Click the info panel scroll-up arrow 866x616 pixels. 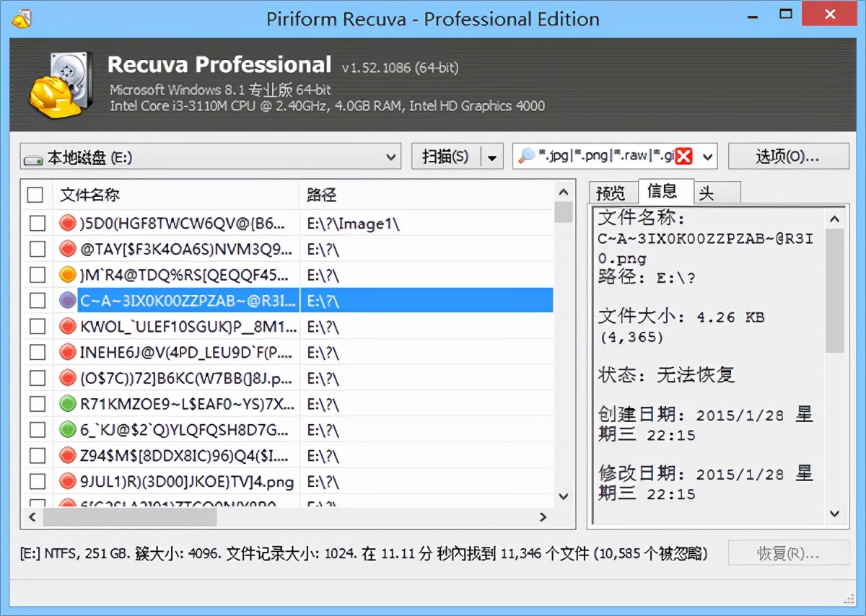coord(835,218)
